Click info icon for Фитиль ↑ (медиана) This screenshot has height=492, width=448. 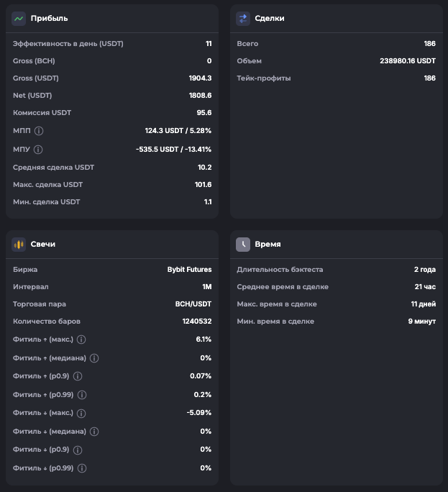[x=94, y=357]
